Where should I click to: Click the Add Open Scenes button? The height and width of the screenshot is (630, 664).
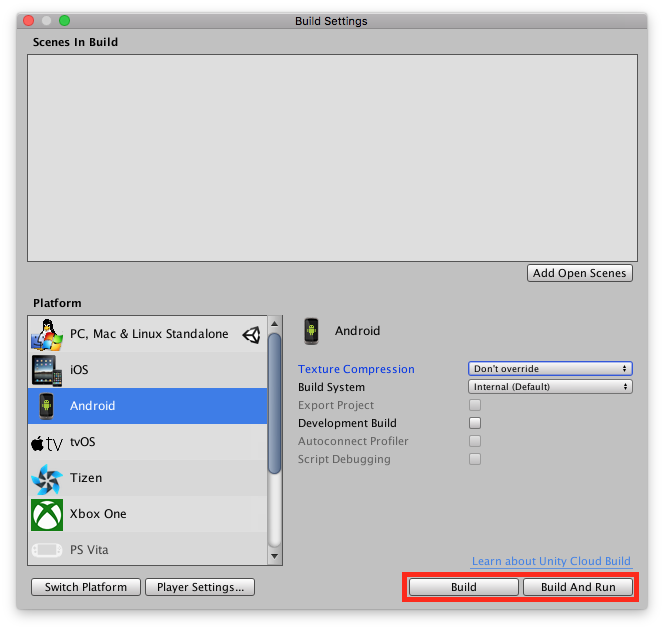(x=580, y=273)
